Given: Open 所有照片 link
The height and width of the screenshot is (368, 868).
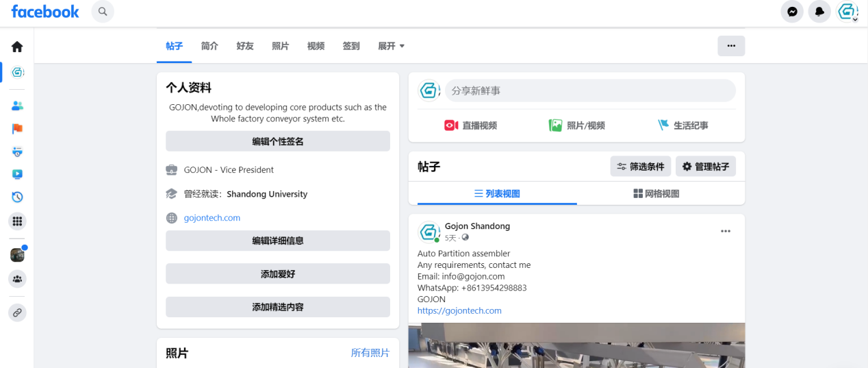Looking at the screenshot, I should click(x=370, y=353).
